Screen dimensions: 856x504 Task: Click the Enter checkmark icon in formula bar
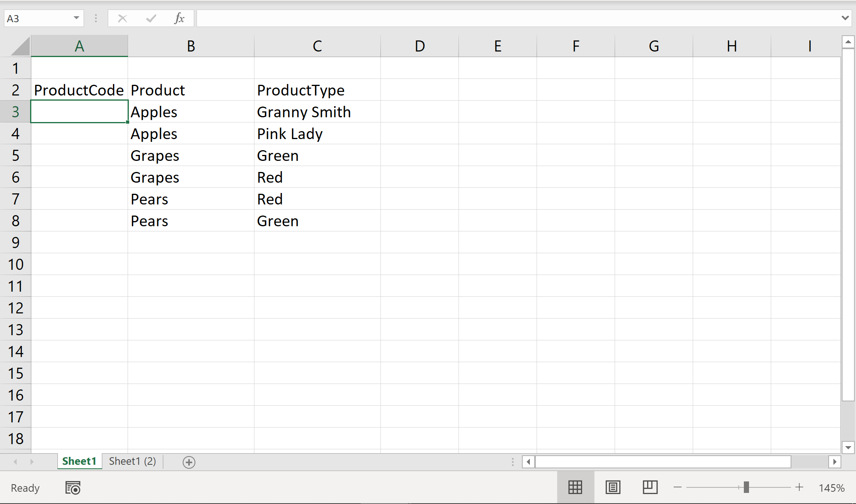tap(151, 18)
